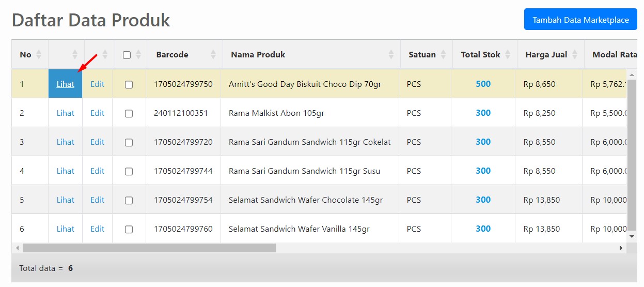
Task: Click the horizontal scrollbar thumb
Action: coord(149,248)
